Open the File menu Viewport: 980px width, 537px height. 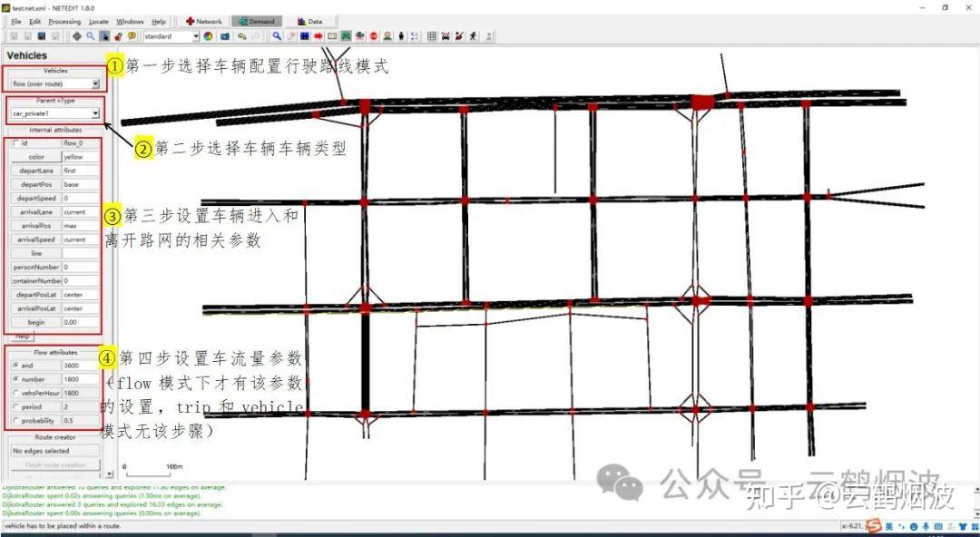click(16, 21)
